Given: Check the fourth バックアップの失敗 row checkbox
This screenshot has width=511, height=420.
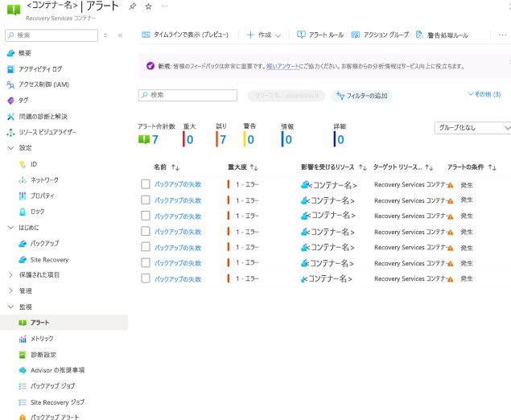Looking at the screenshot, I should tap(146, 232).
